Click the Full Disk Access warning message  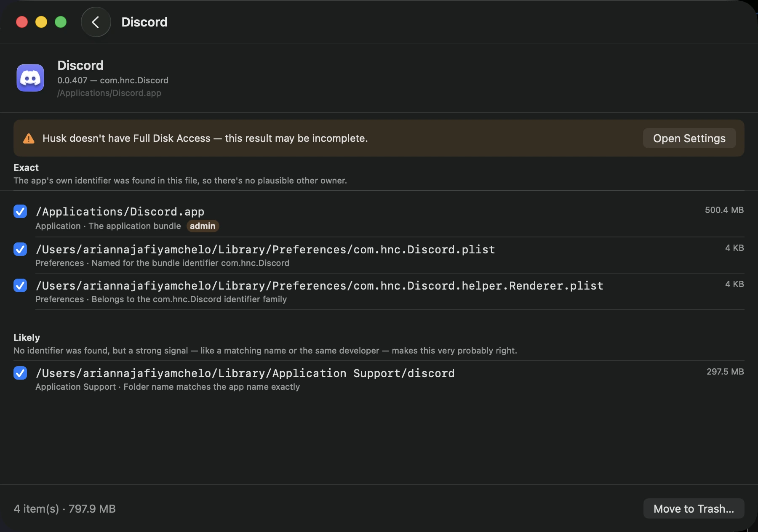coord(205,138)
